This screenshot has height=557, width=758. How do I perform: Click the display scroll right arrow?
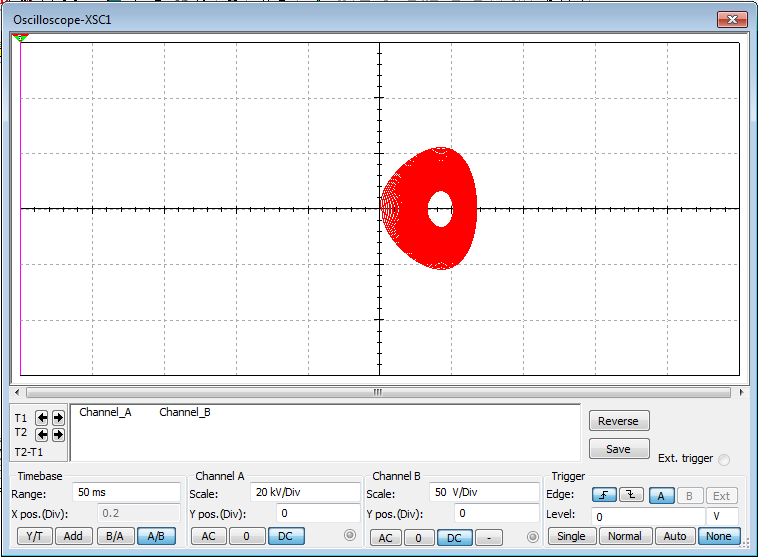pyautogui.click(x=741, y=392)
